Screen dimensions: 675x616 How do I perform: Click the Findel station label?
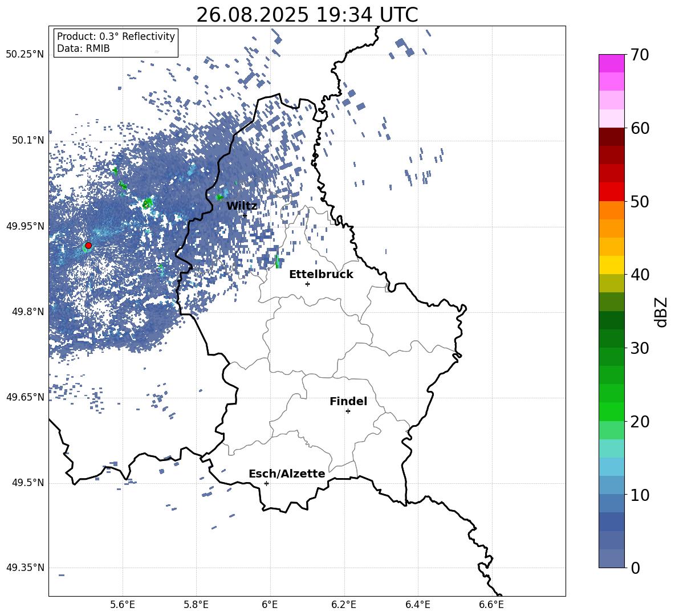point(348,401)
